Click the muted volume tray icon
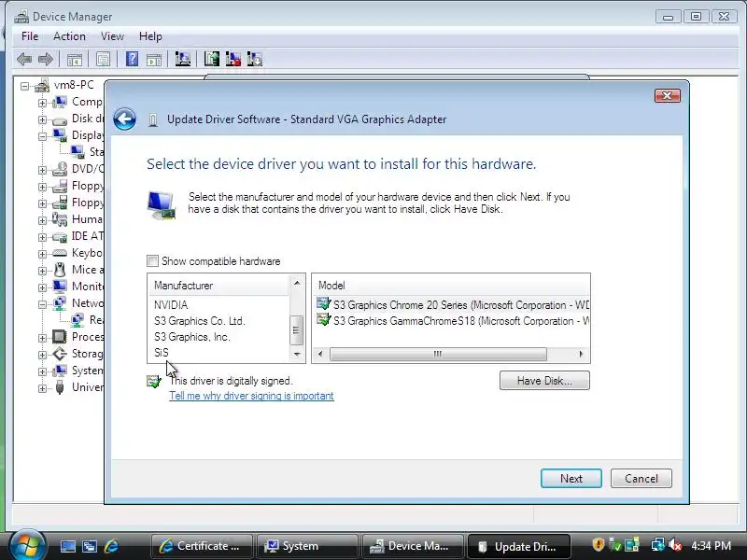The height and width of the screenshot is (560, 747). tap(675, 545)
